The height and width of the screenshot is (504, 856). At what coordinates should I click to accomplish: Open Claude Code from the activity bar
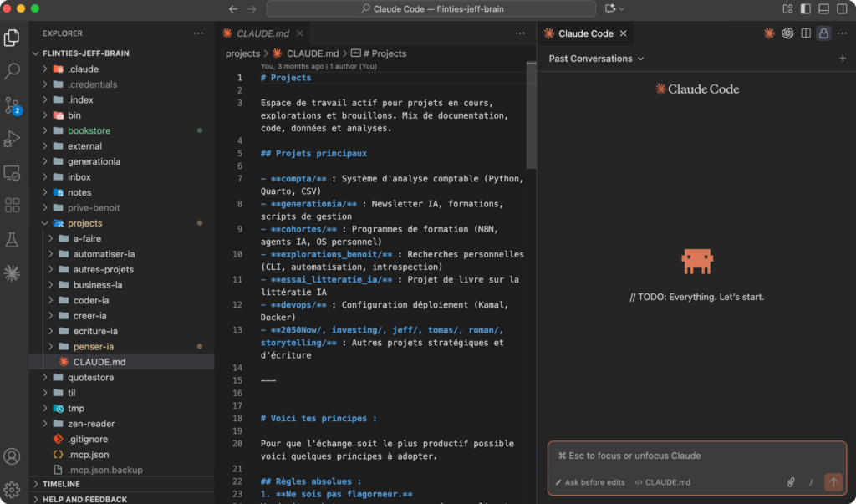(12, 273)
